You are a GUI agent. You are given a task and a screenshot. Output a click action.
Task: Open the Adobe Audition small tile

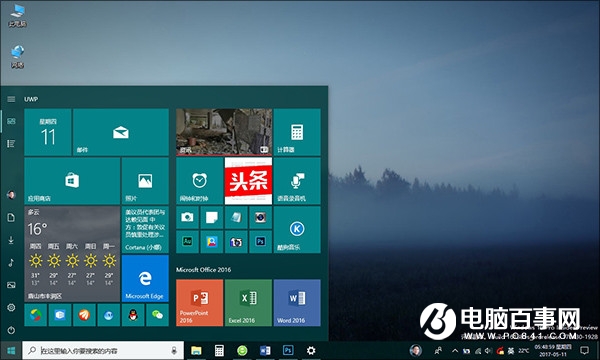click(187, 241)
